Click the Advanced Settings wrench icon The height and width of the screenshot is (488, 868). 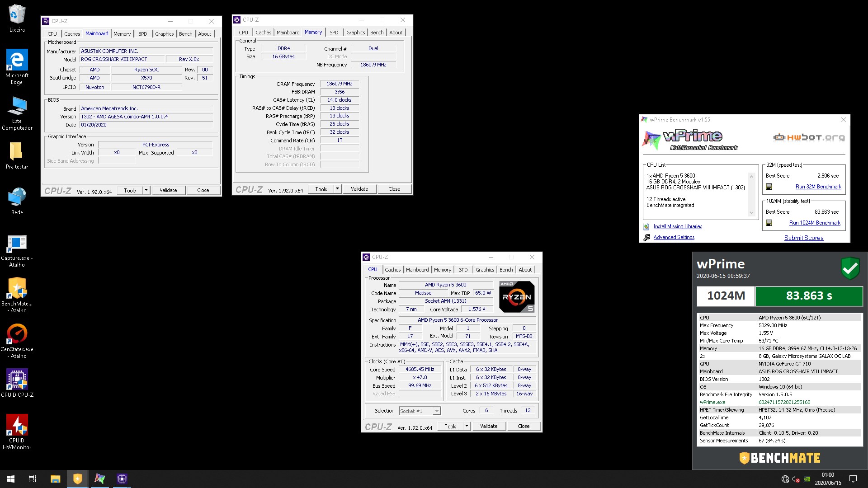click(646, 237)
